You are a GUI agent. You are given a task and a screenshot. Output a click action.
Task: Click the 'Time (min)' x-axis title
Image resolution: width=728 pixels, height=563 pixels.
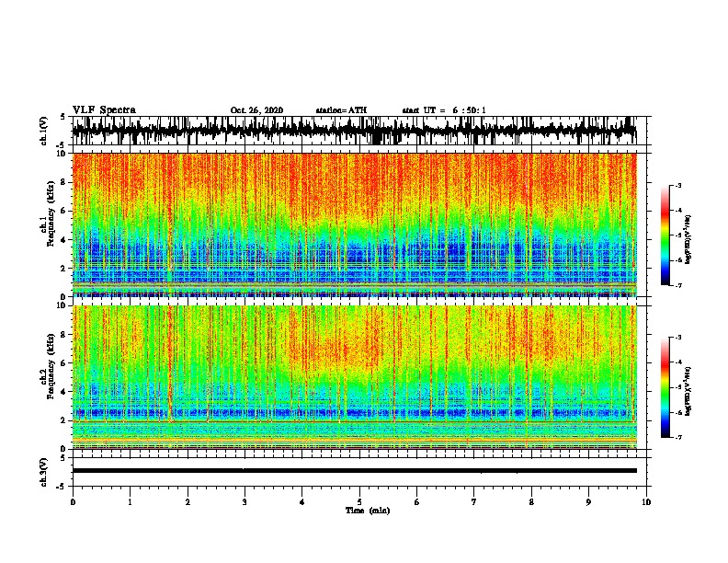point(368,511)
